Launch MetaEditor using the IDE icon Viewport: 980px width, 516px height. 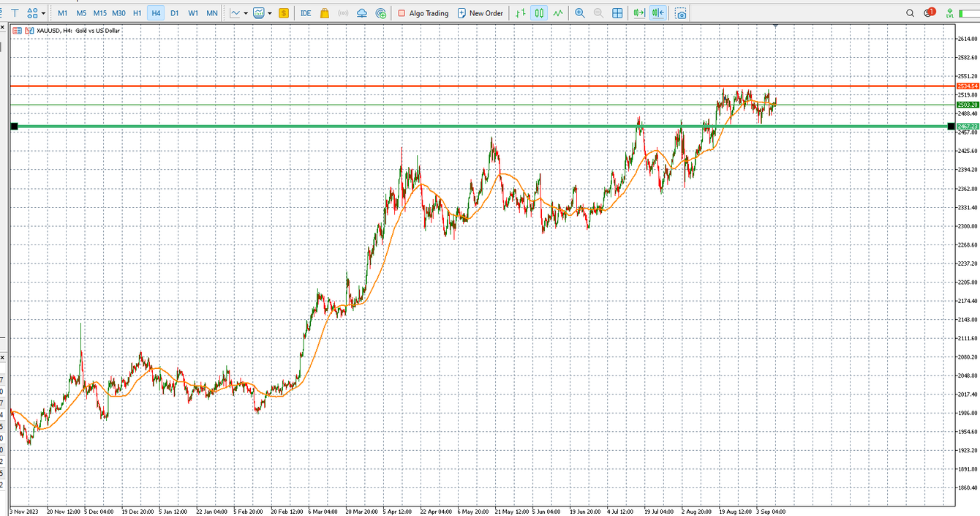[x=305, y=12]
